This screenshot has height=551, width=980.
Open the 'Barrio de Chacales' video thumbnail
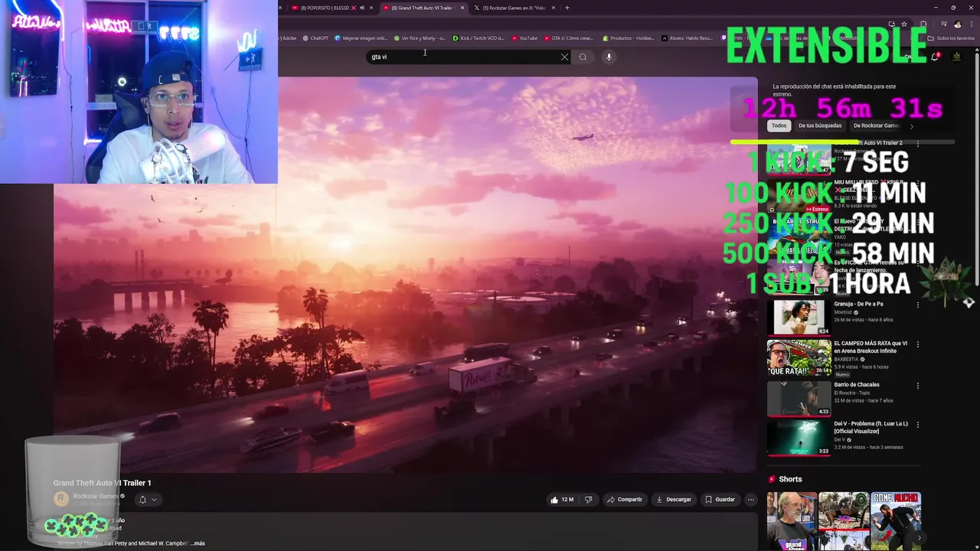[799, 398]
